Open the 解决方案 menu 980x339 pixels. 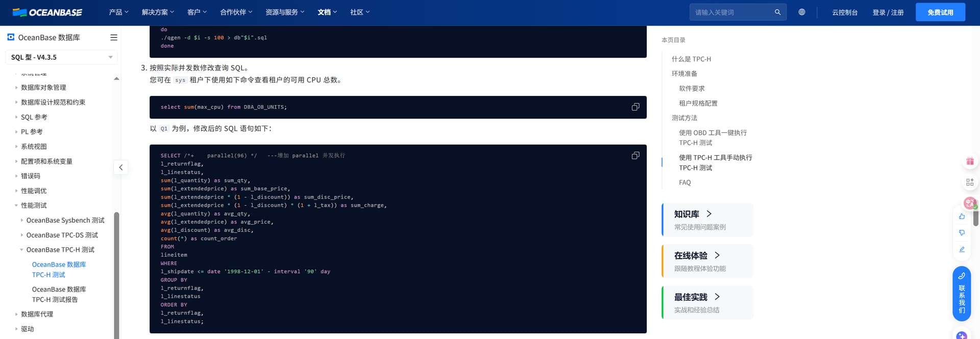point(158,12)
